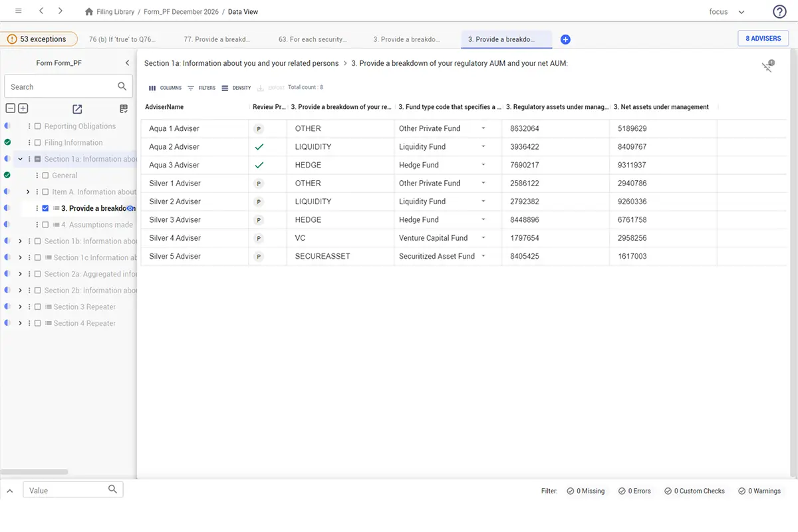Open the hamburger navigation menu
The width and height of the screenshot is (798, 532).
(18, 11)
